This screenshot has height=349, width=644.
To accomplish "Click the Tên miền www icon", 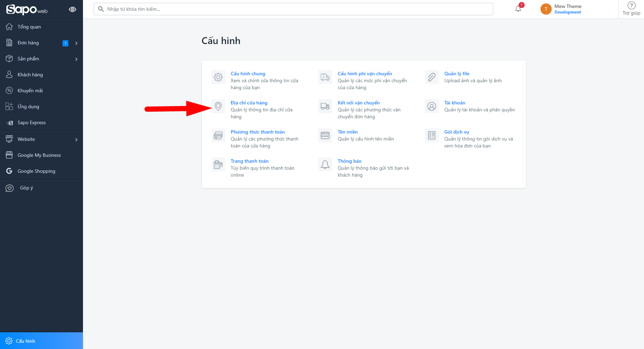I will tap(325, 135).
